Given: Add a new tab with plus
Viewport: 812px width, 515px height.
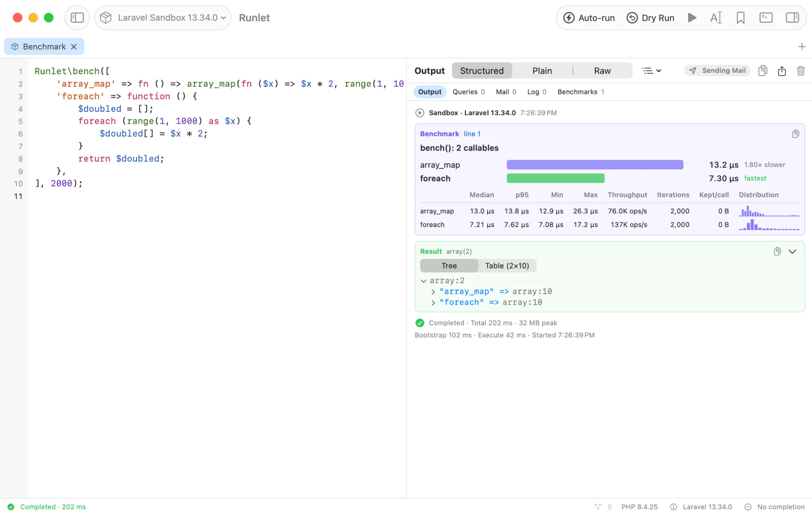Looking at the screenshot, I should coord(802,47).
